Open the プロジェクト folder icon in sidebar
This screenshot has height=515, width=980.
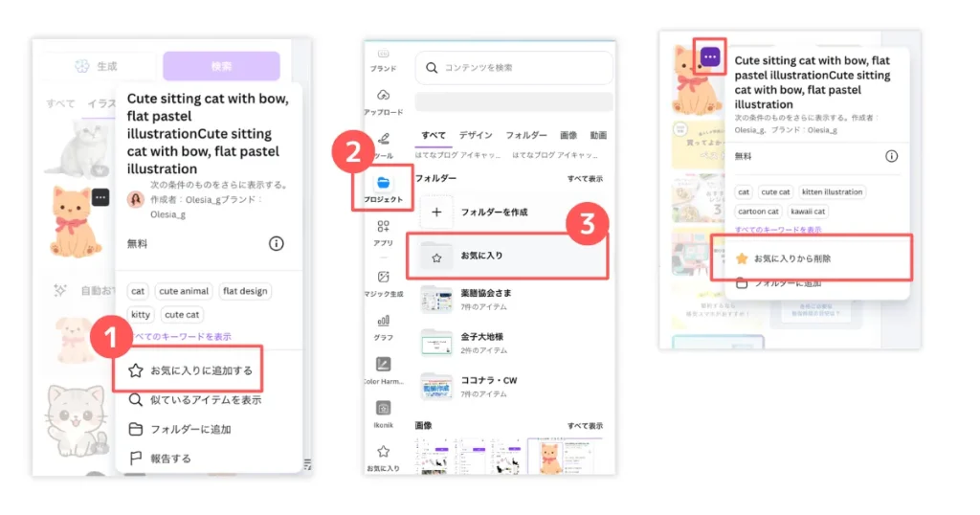(383, 182)
